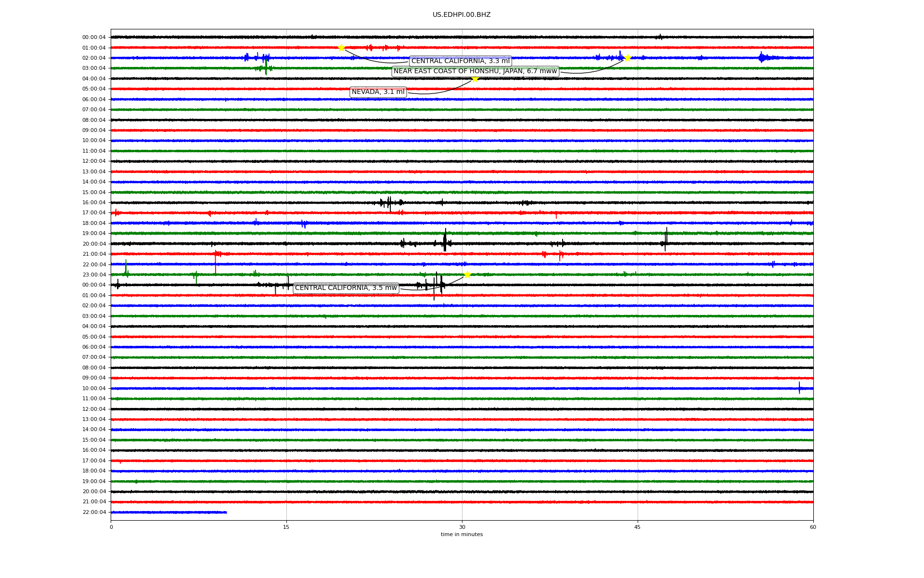Click the yellow star on the 23:00:04 trace

point(467,275)
